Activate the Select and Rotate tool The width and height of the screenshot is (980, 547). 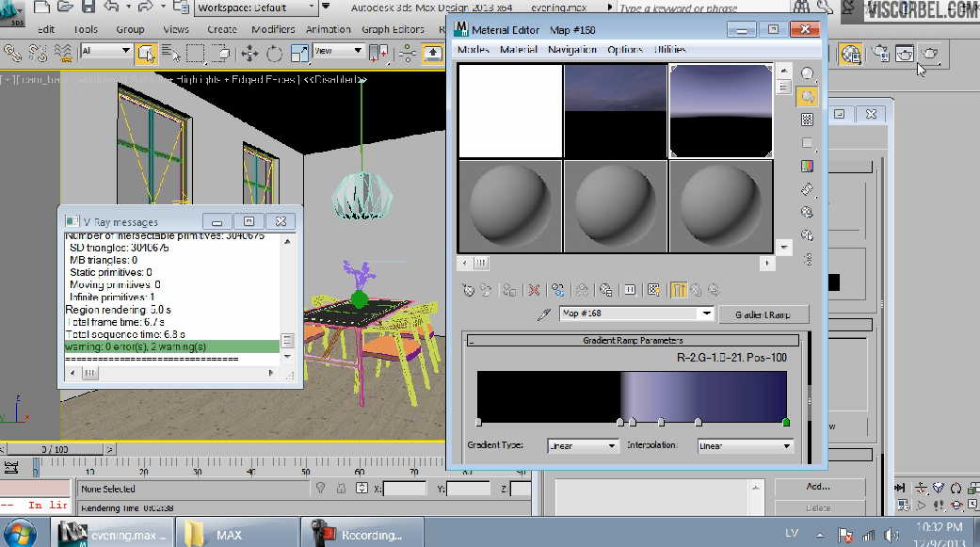click(274, 53)
